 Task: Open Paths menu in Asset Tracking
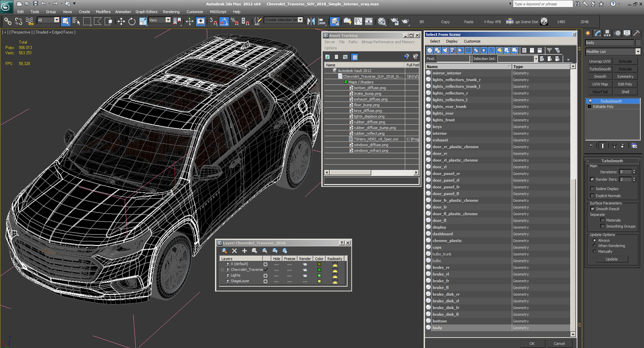(353, 42)
